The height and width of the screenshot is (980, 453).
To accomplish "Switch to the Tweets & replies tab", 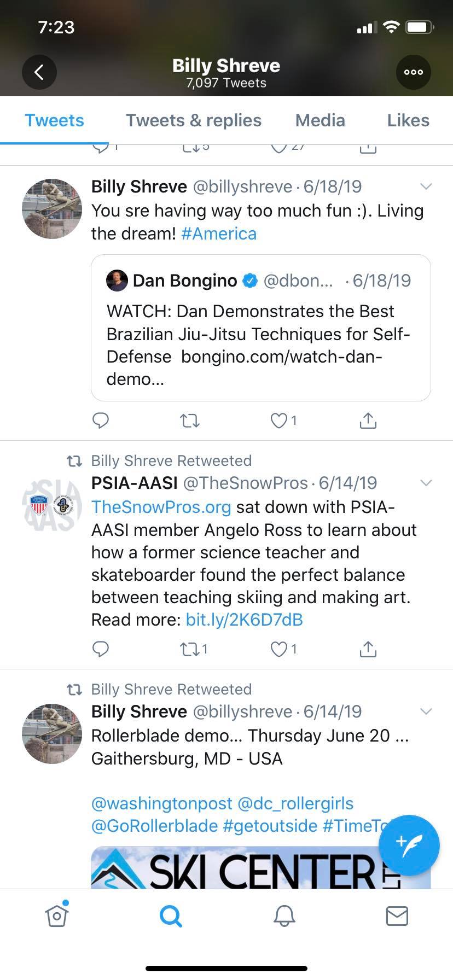I will [x=194, y=120].
